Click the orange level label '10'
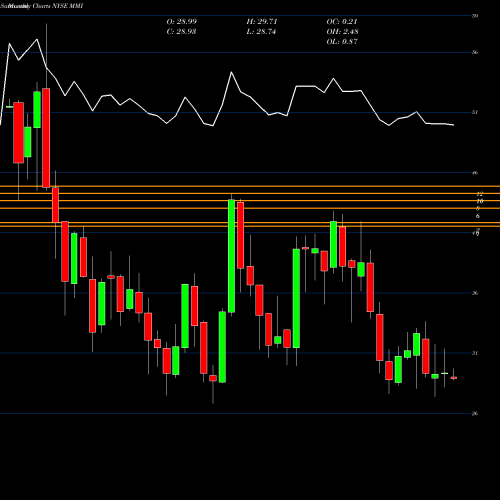The width and height of the screenshot is (500, 500). tap(480, 201)
